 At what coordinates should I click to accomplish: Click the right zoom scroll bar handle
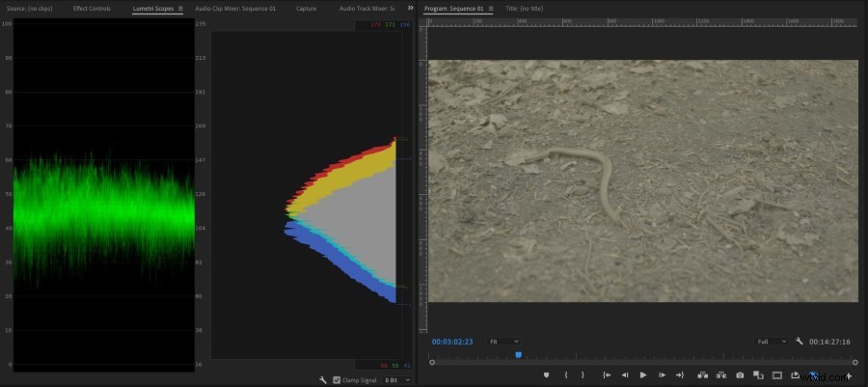click(855, 362)
